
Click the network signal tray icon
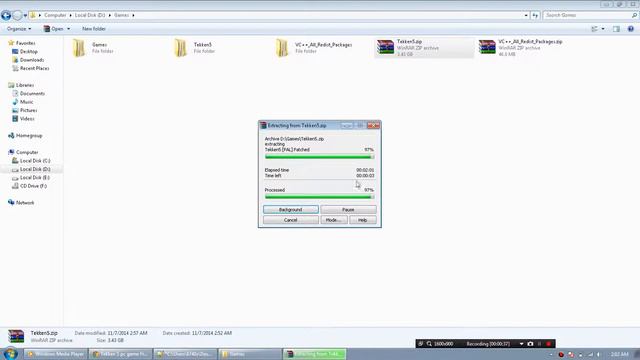590,354
